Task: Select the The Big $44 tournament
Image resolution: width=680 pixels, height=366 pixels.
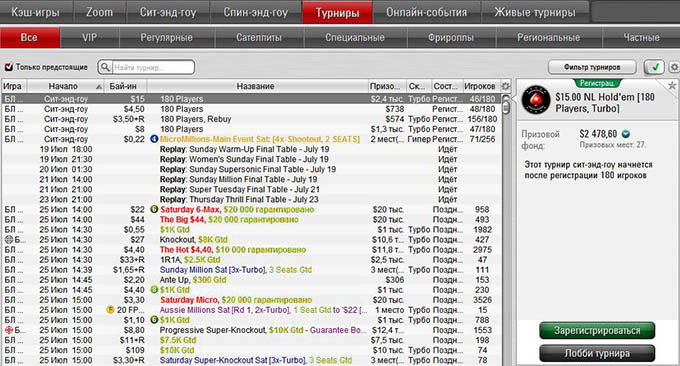Action: click(252, 219)
